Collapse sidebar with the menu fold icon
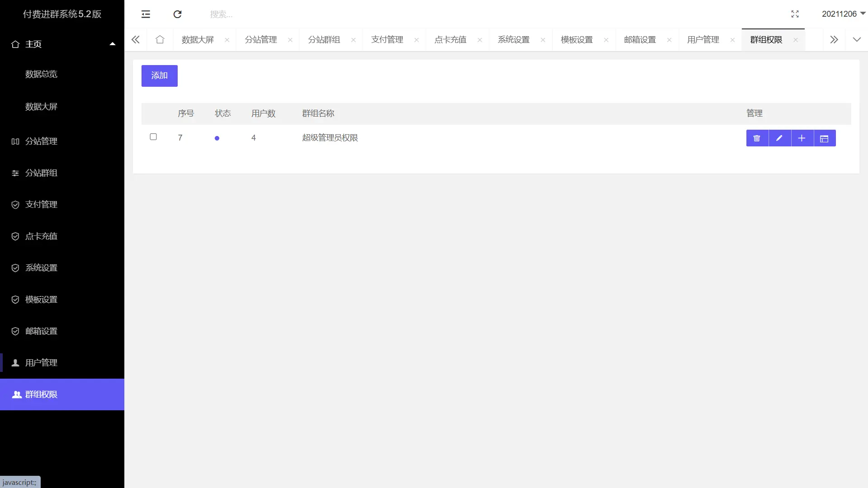Viewport: 868px width, 488px height. click(146, 14)
